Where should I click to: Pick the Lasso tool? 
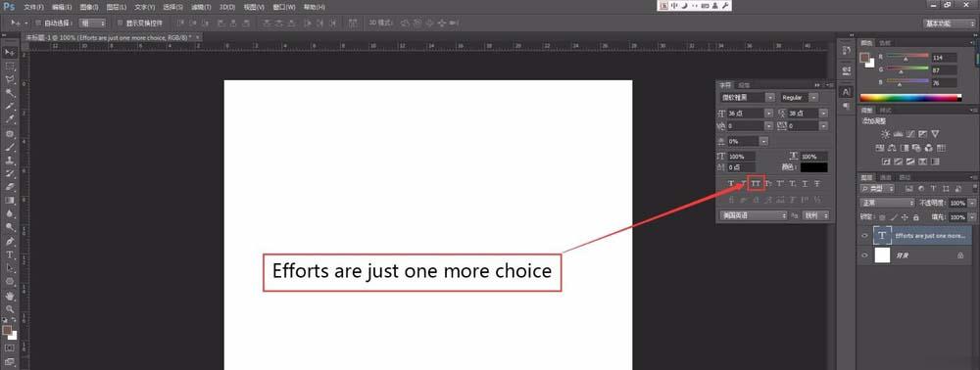click(x=10, y=80)
